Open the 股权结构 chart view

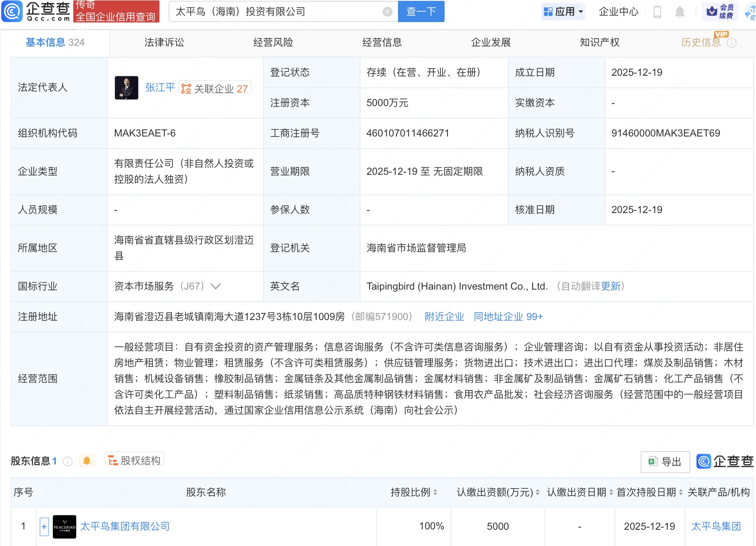click(134, 461)
